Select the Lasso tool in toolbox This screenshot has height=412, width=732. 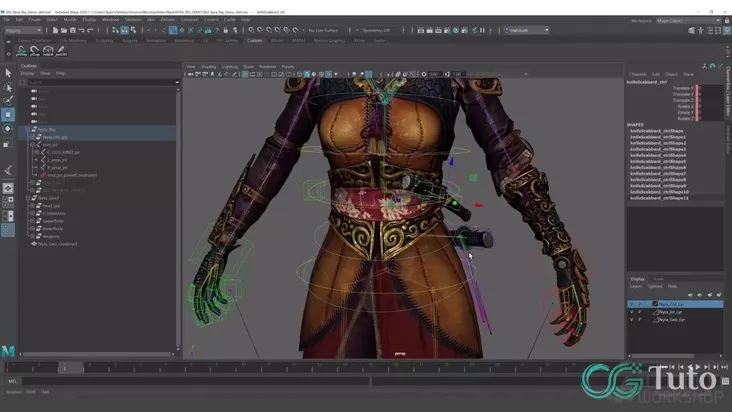8,87
